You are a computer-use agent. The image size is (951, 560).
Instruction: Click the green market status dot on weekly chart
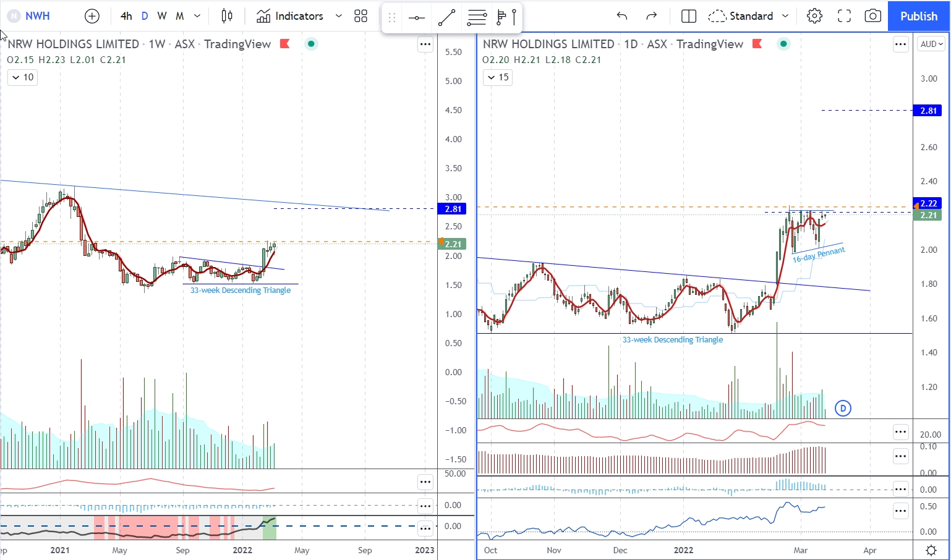[312, 44]
